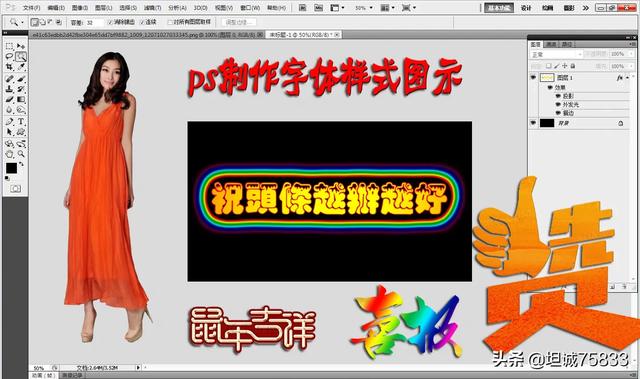This screenshot has height=379, width=640.
Task: Select the Crop tool
Action: pyautogui.click(x=9, y=66)
